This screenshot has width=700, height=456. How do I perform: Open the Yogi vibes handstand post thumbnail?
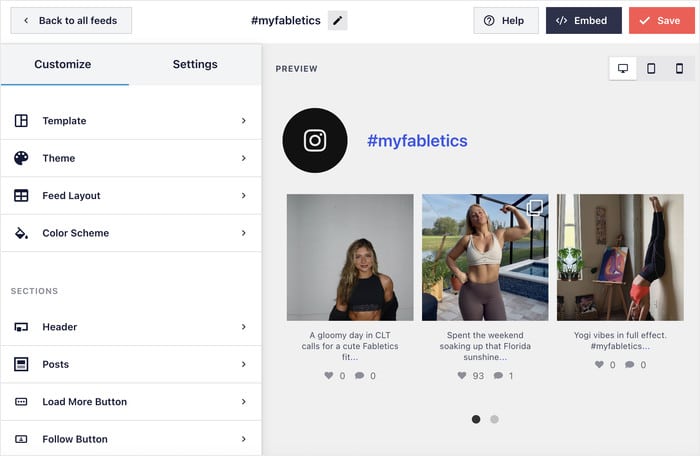[620, 257]
